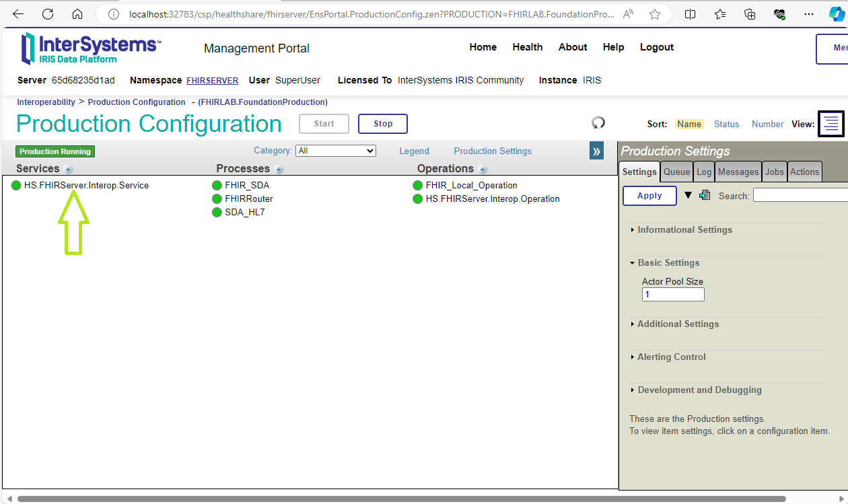Click the icon beside the Search label
The image size is (848, 504).
click(705, 196)
